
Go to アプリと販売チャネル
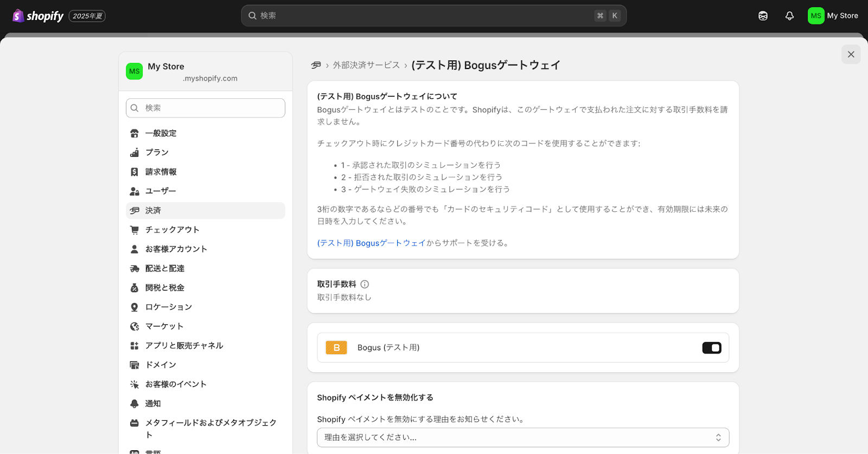click(x=205, y=345)
